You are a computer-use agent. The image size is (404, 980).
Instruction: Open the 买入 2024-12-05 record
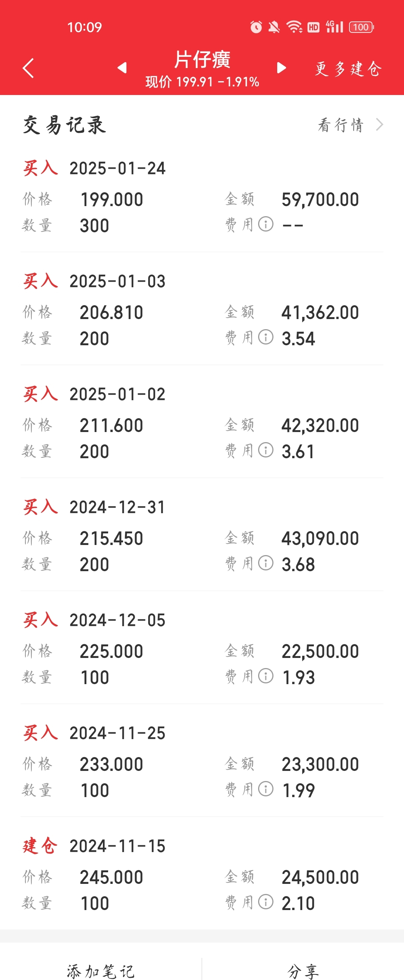pos(202,648)
